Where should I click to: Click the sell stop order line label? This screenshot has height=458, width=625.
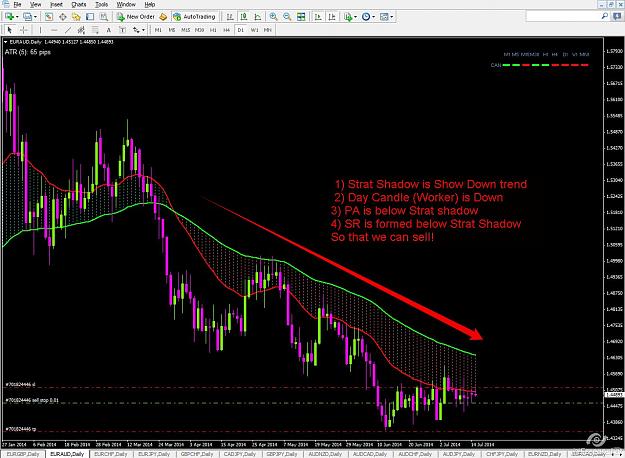tap(32, 400)
